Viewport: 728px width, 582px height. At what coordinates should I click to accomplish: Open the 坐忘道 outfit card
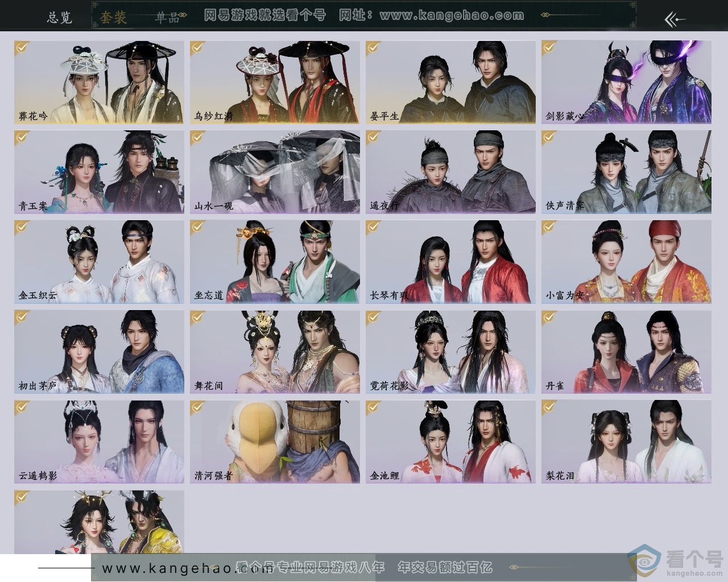(275, 262)
